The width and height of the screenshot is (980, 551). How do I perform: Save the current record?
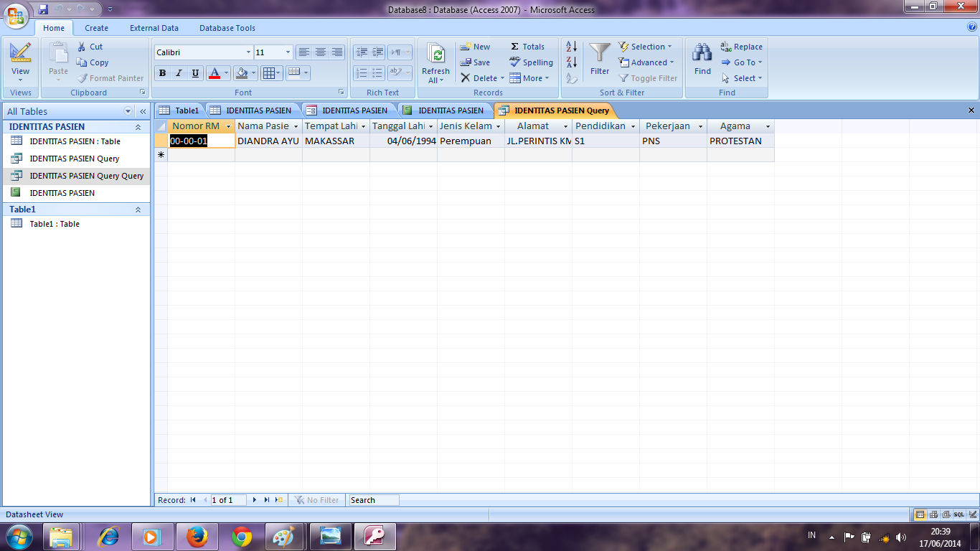475,62
